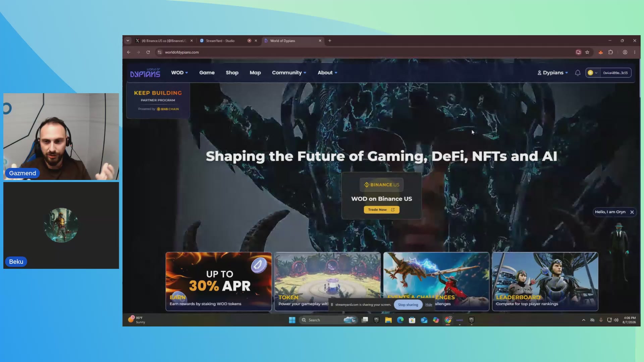Show hidden system tray icons

[584, 320]
